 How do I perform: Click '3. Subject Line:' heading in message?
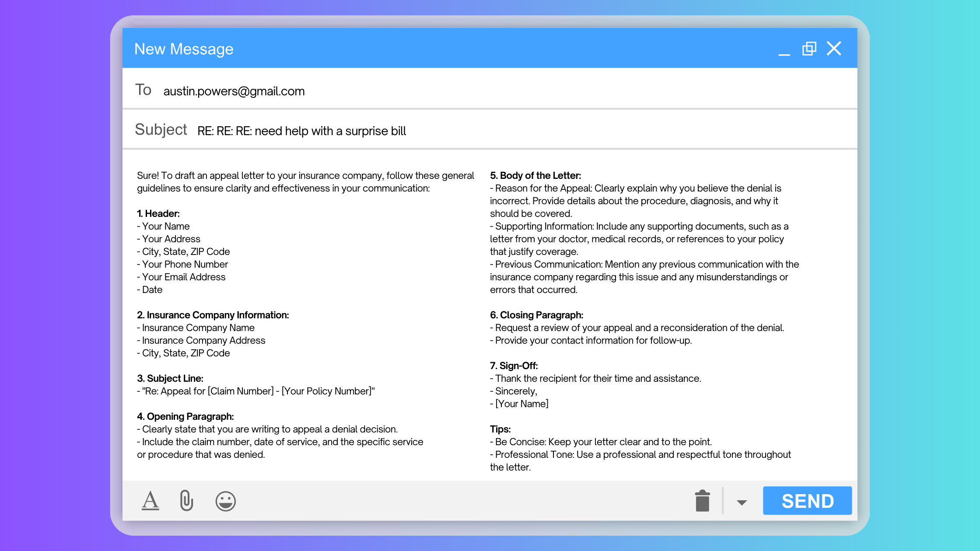[x=170, y=378]
